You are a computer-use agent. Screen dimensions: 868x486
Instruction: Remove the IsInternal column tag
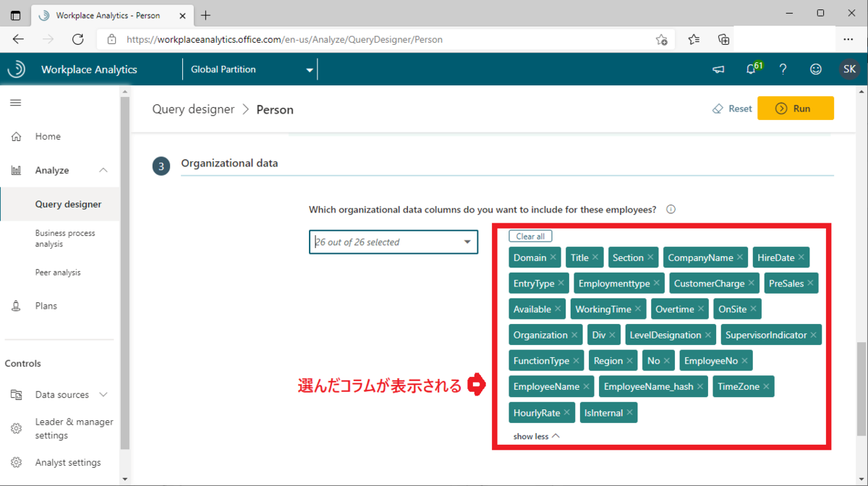tap(630, 412)
